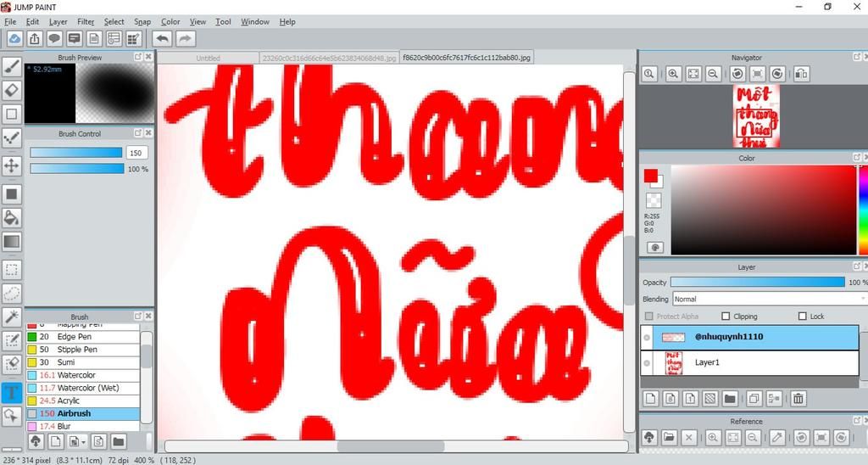Enable the layer Lock checkbox
Screen dimensions: 868x465
tap(802, 316)
